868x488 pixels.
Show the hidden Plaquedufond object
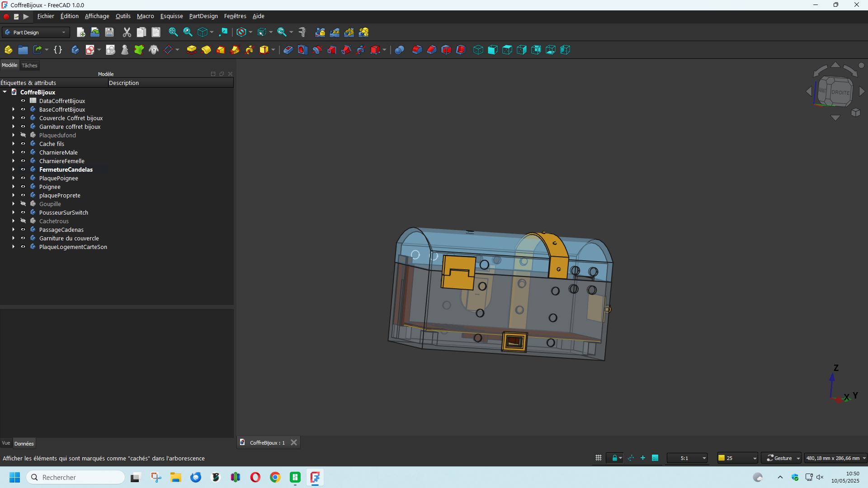(x=23, y=135)
